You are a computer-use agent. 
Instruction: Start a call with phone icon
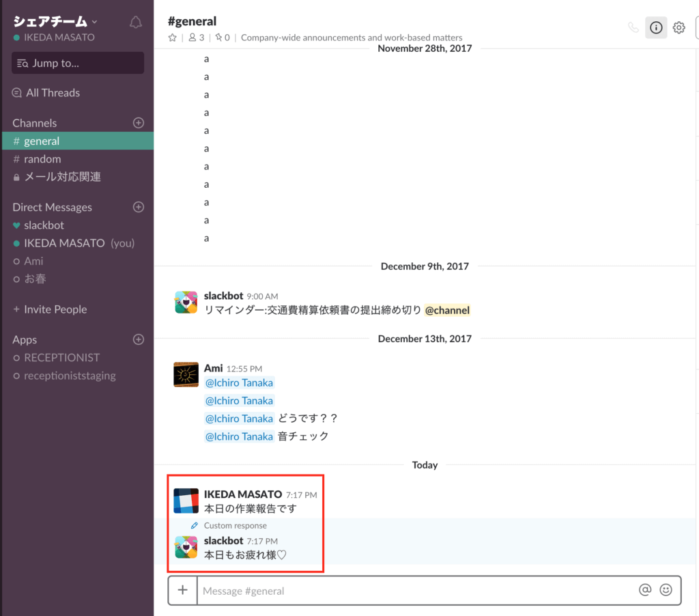633,27
